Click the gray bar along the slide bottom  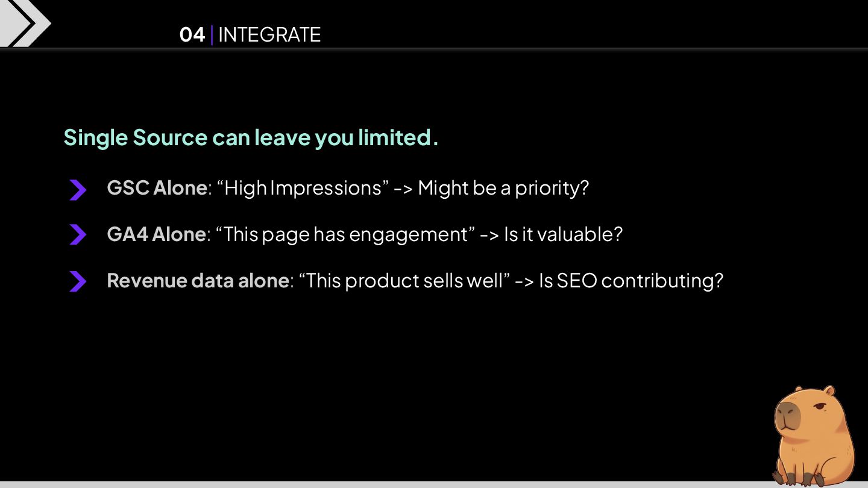pyautogui.click(x=386, y=484)
